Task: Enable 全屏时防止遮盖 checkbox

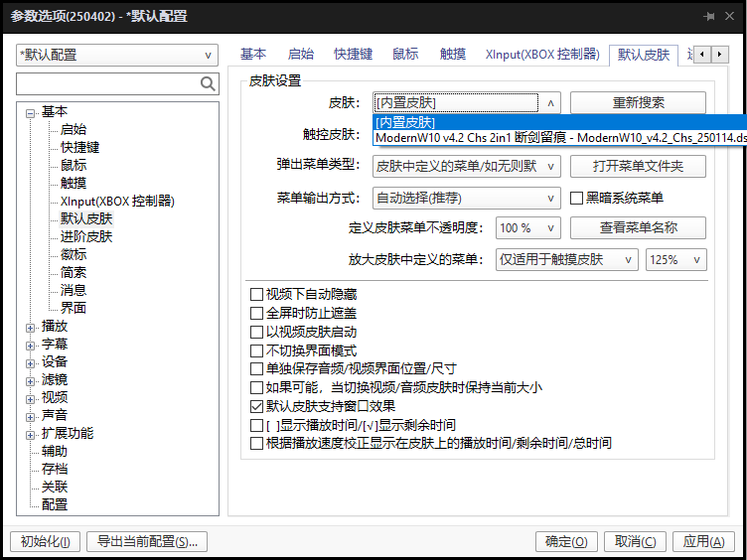Action: [257, 313]
